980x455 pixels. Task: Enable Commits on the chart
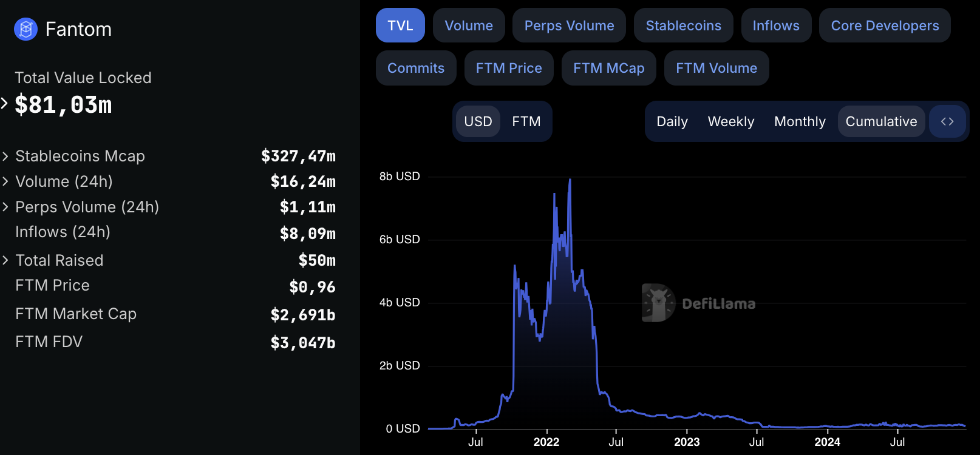[x=416, y=68]
